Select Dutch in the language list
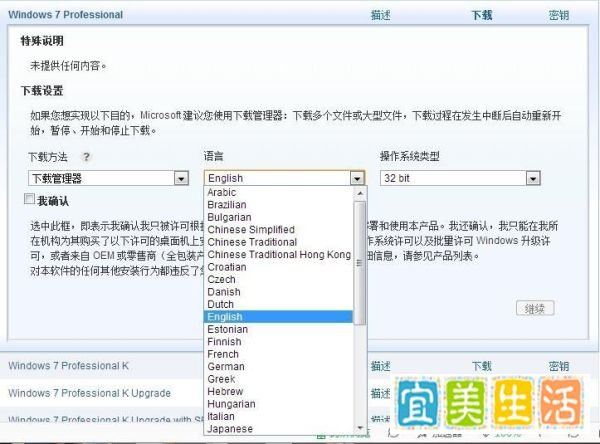The image size is (600, 444). tap(278, 304)
